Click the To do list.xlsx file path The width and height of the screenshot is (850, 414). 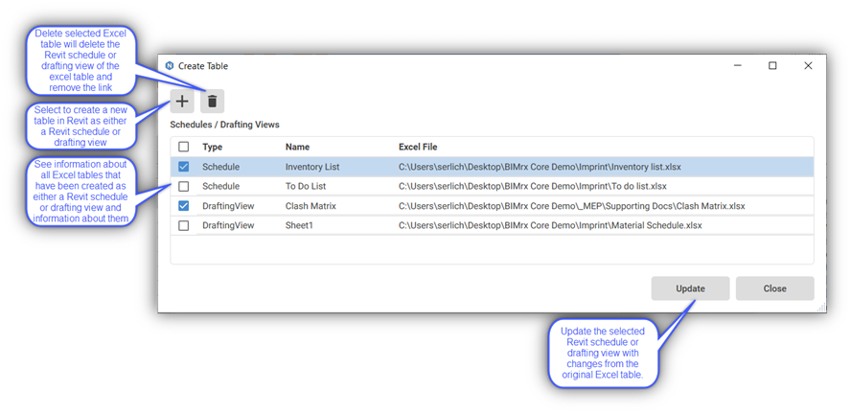point(532,186)
